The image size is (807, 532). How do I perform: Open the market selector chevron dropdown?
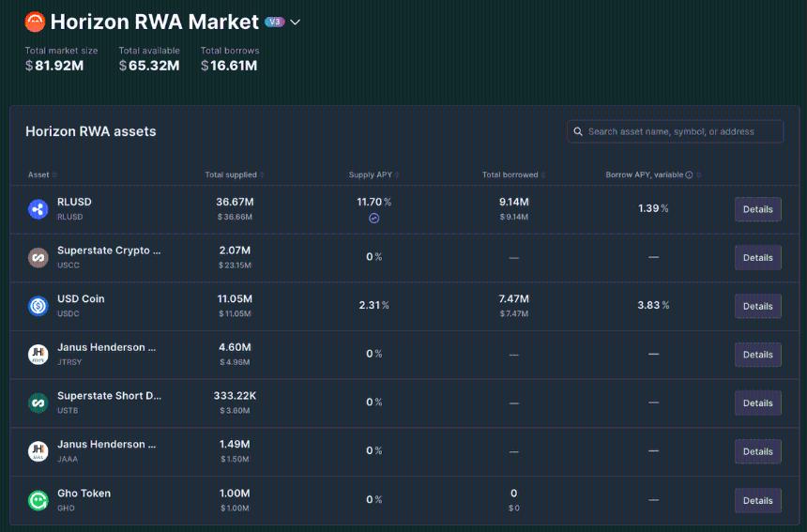pos(295,23)
